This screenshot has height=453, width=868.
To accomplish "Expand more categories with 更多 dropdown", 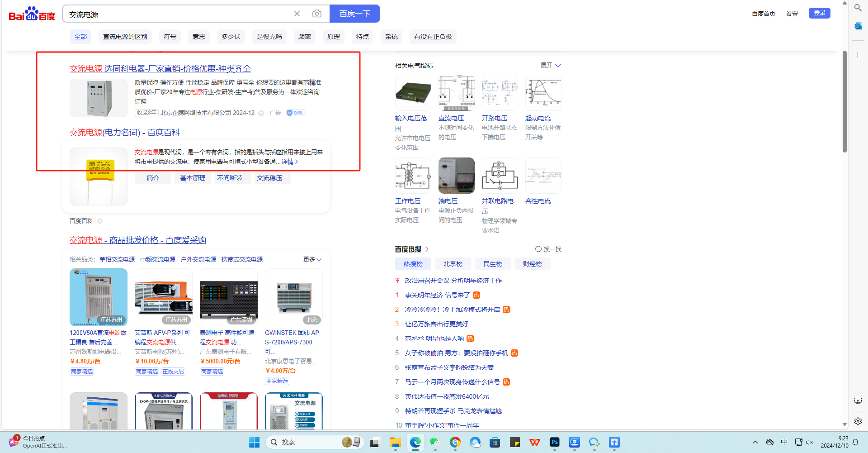I will [312, 259].
